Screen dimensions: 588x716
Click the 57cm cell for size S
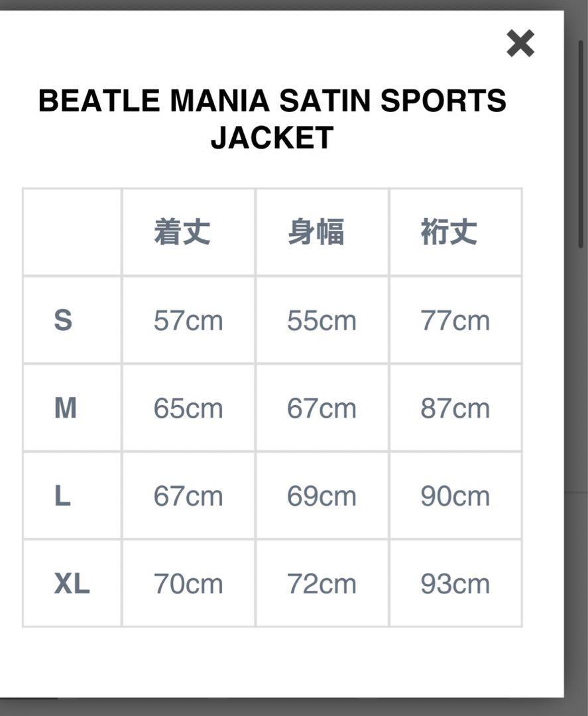188,321
